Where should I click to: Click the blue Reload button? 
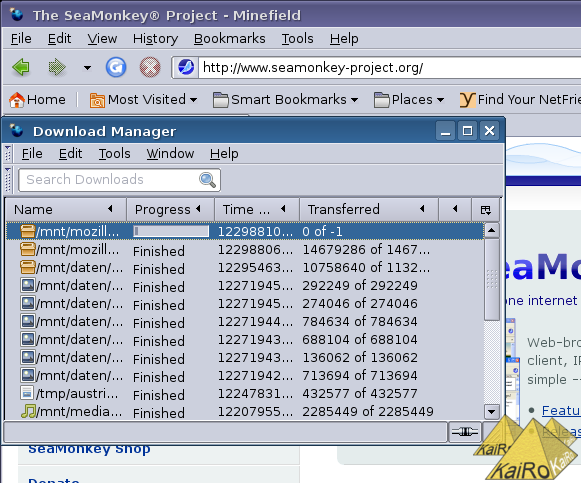[116, 67]
